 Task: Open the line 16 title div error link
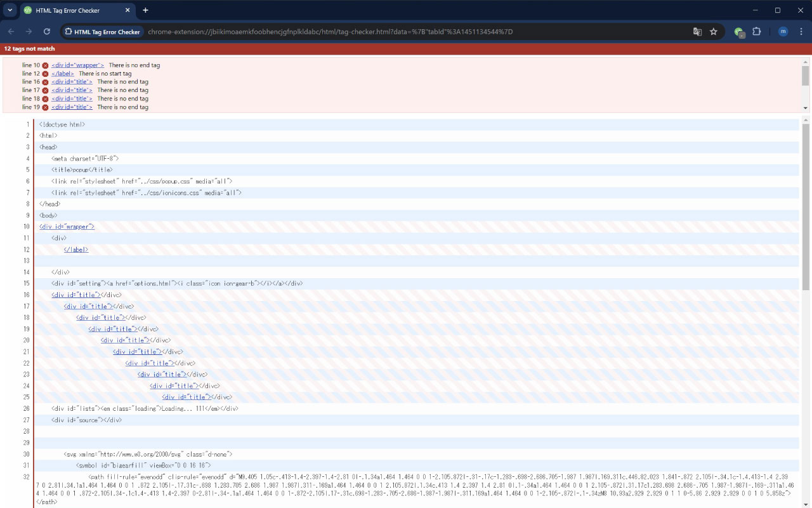[x=72, y=81]
